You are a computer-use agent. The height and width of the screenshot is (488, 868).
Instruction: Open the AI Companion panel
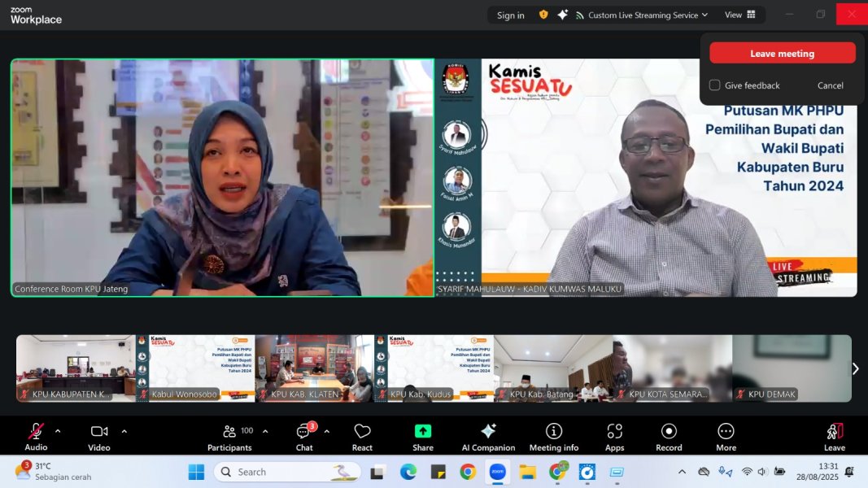click(x=488, y=436)
